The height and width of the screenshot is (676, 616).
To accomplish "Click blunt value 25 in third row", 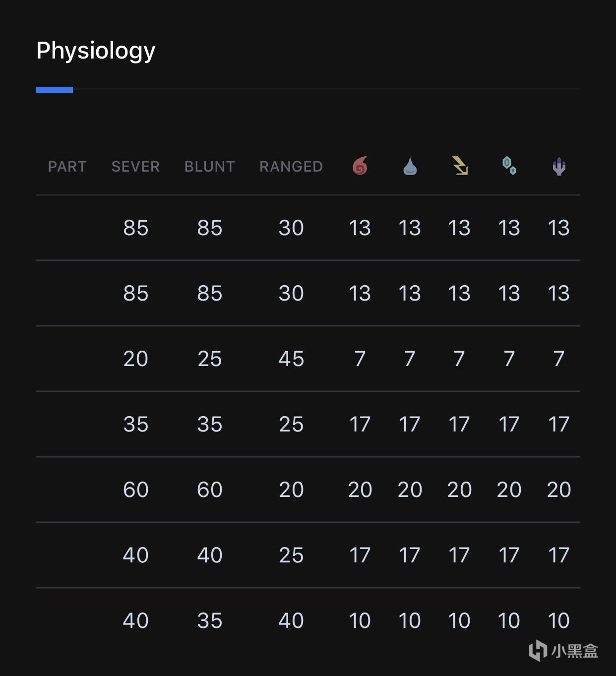I will point(209,359).
